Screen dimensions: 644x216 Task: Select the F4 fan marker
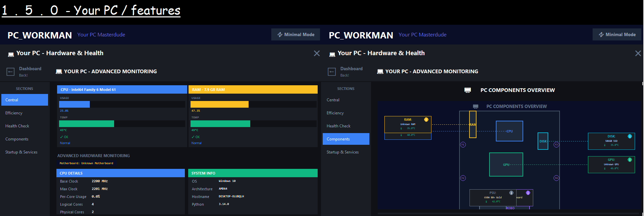click(x=556, y=178)
